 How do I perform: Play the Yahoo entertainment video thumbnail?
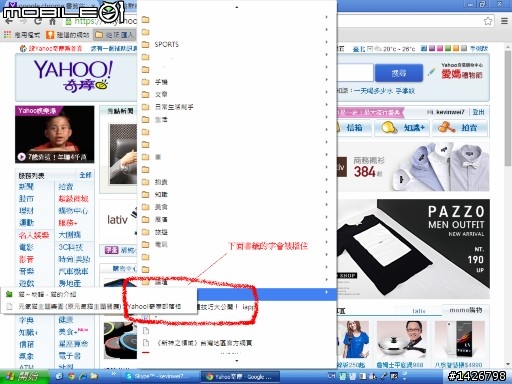coord(54,134)
